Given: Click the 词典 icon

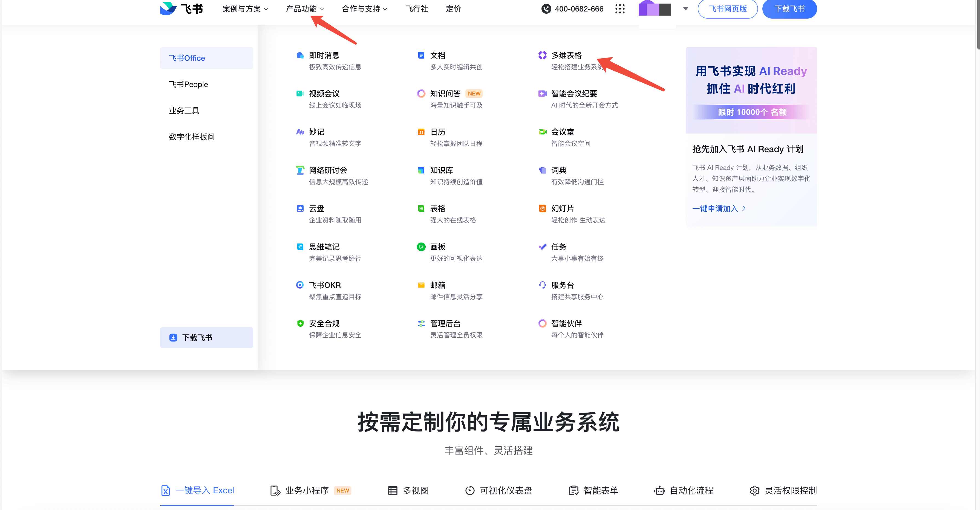Looking at the screenshot, I should pyautogui.click(x=543, y=170).
